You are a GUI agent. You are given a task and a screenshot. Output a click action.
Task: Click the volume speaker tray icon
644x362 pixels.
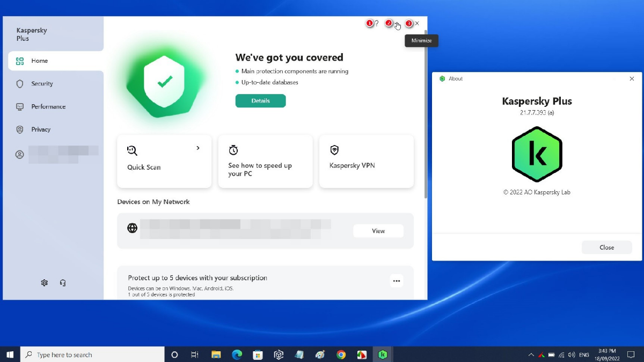(x=571, y=354)
